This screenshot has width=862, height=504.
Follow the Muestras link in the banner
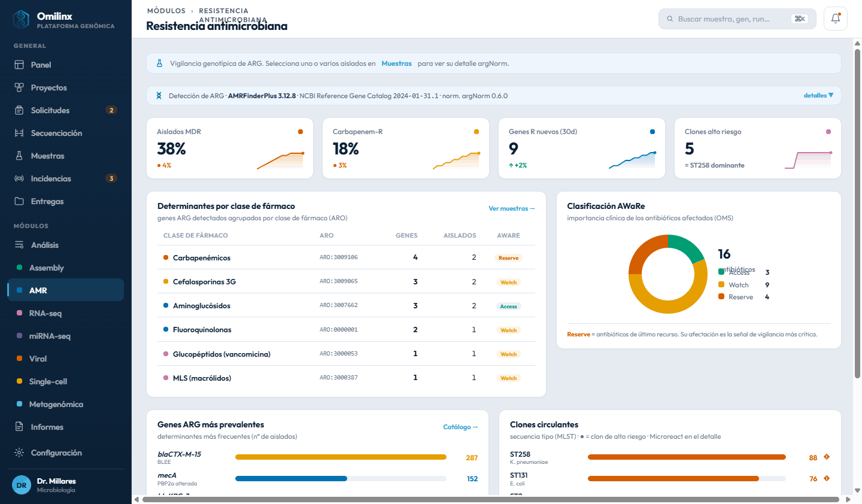point(396,63)
